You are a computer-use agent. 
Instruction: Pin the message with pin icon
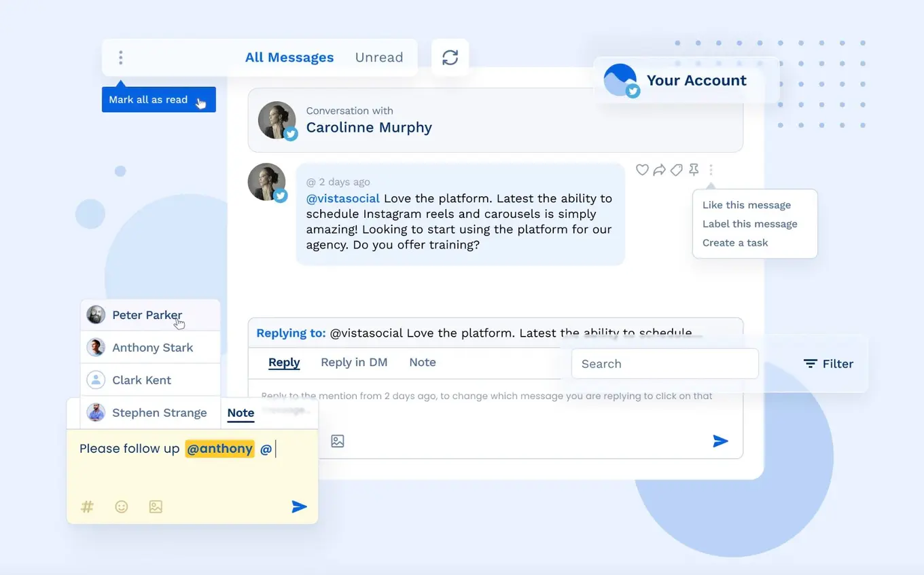(694, 170)
